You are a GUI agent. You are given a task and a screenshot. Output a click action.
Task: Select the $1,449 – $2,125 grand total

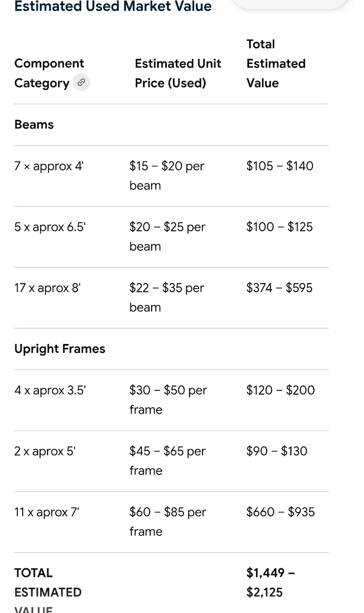click(x=271, y=583)
